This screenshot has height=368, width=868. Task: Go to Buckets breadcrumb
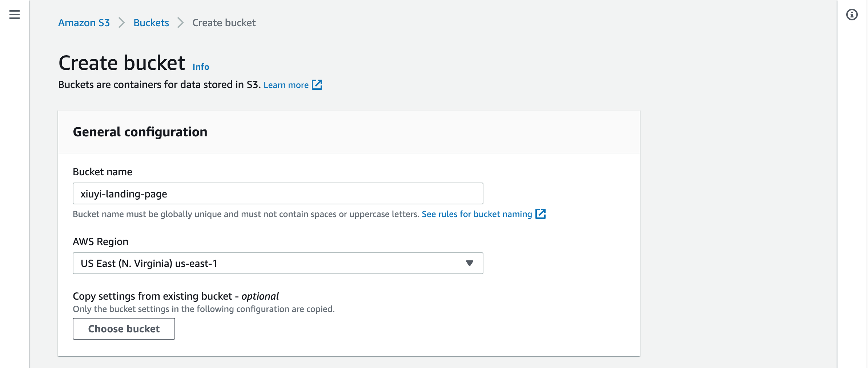point(151,23)
